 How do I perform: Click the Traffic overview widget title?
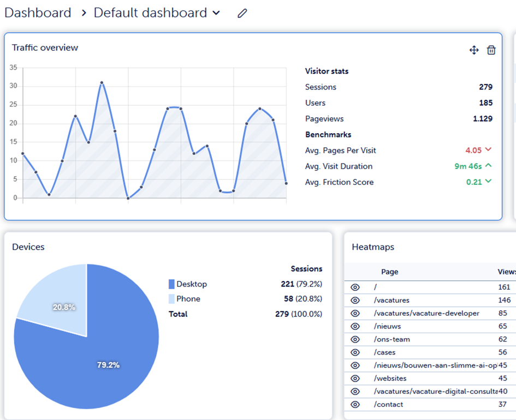[x=45, y=47]
